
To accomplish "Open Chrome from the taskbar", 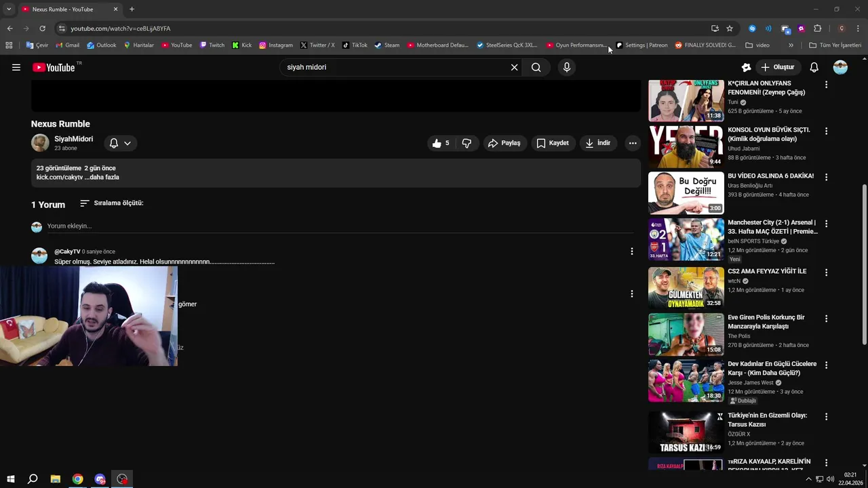I will pos(78,479).
